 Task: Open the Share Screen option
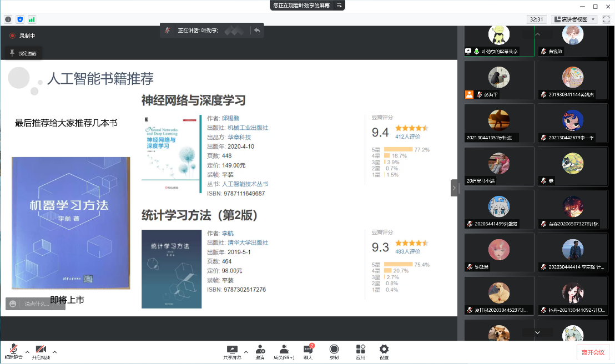coord(232,351)
